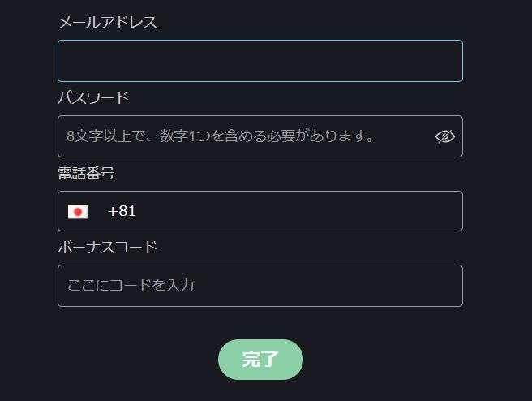
Task: Focus the ボーナスコード bonus code input
Action: [260, 286]
